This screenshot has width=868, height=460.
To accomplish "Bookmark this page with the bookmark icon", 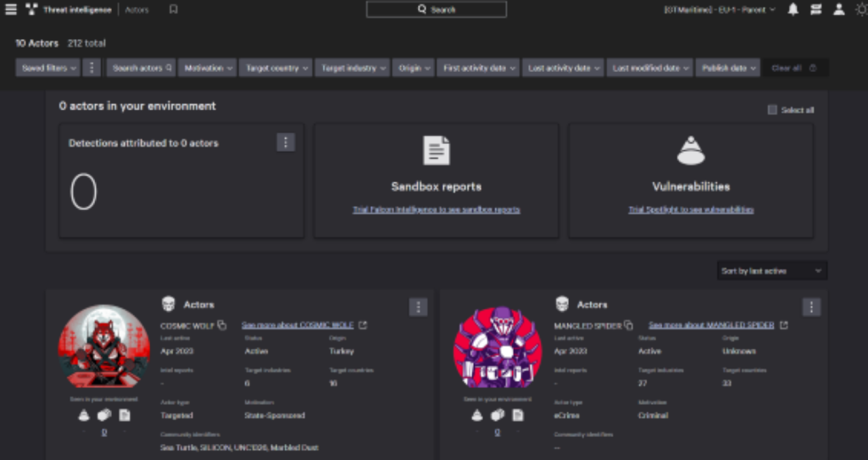I will pyautogui.click(x=173, y=9).
